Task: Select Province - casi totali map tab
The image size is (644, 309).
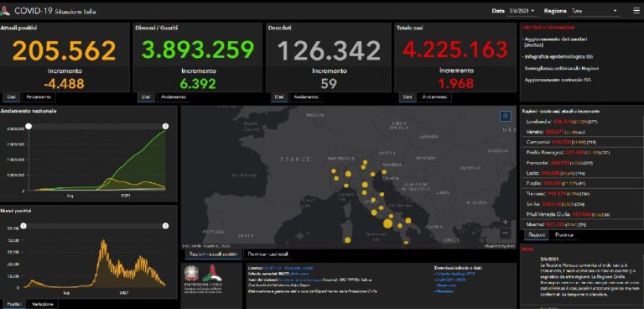Action: pyautogui.click(x=268, y=254)
